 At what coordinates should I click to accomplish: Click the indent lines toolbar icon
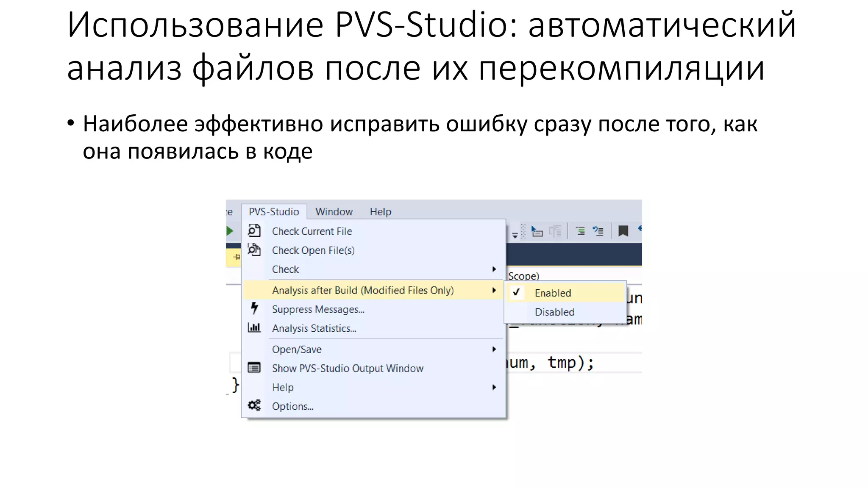[580, 231]
